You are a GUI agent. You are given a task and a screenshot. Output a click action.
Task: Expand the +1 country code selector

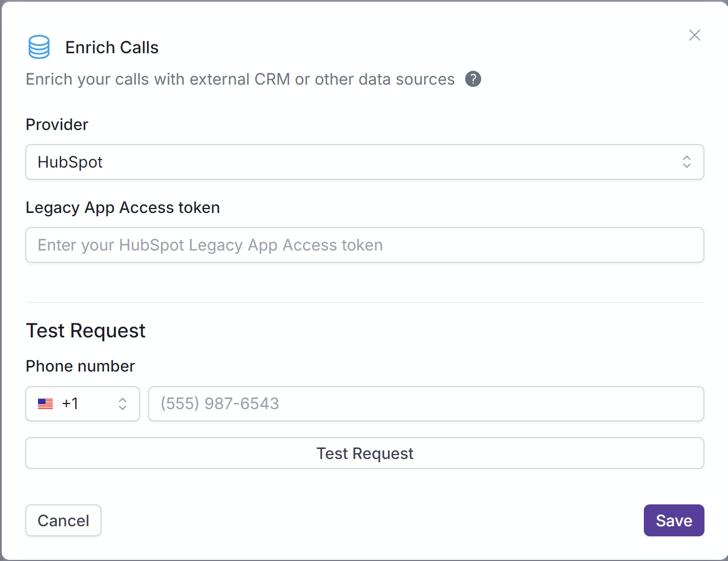tap(82, 404)
